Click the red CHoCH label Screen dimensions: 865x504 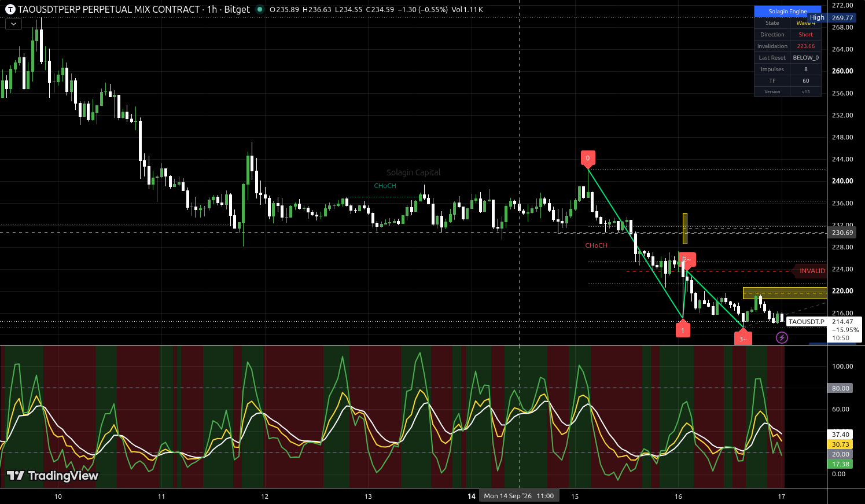(x=597, y=245)
